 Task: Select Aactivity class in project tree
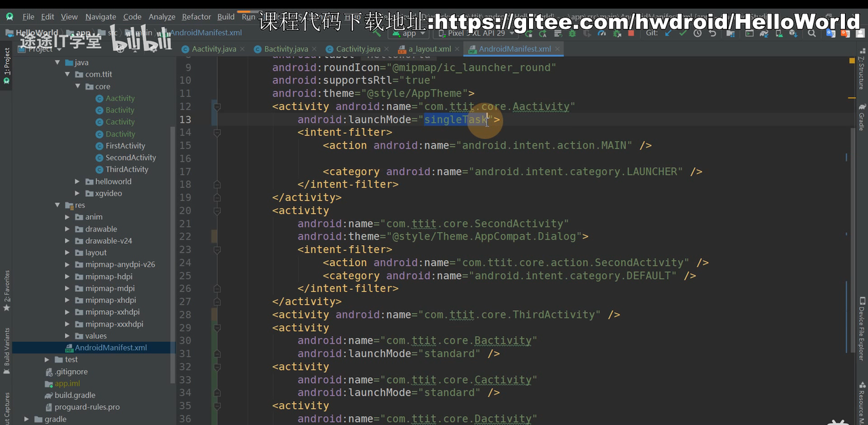click(x=120, y=98)
